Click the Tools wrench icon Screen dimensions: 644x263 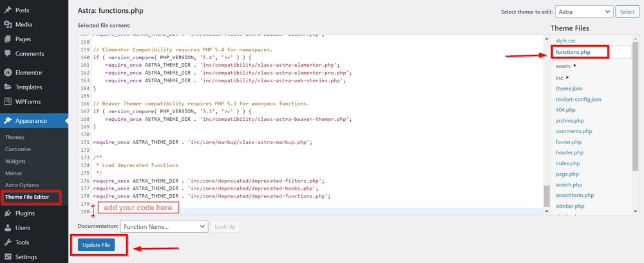point(7,242)
